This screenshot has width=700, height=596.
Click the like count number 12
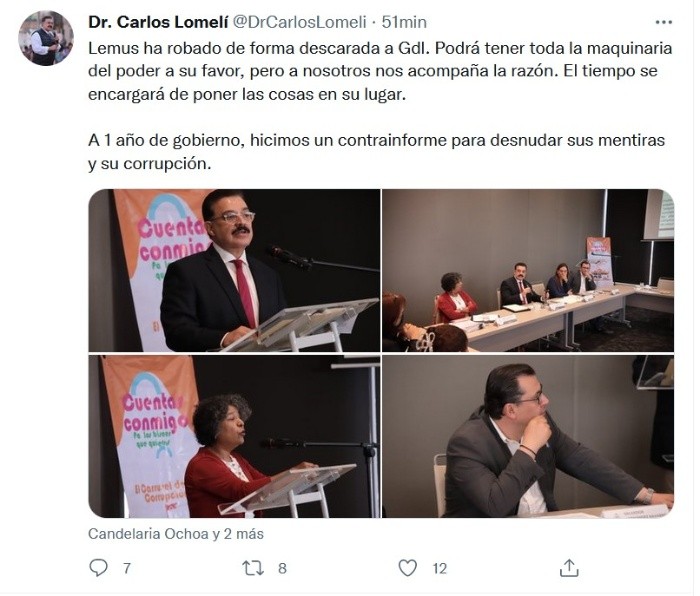point(439,568)
